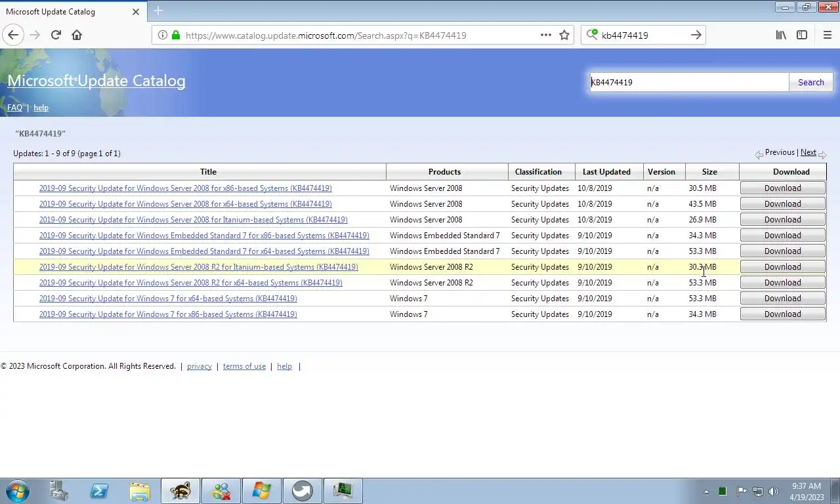Open Windows Server 2008 Itanium-based update link
This screenshot has width=840, height=504.
point(193,220)
